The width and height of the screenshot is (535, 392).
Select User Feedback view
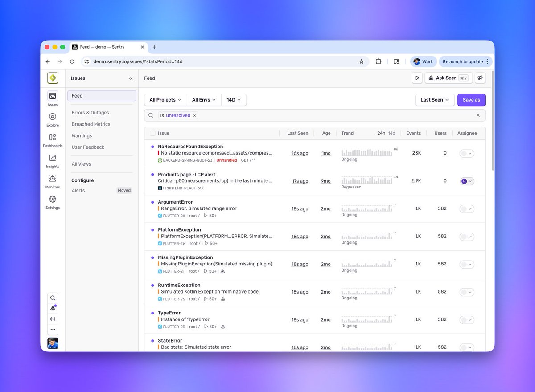[88, 147]
